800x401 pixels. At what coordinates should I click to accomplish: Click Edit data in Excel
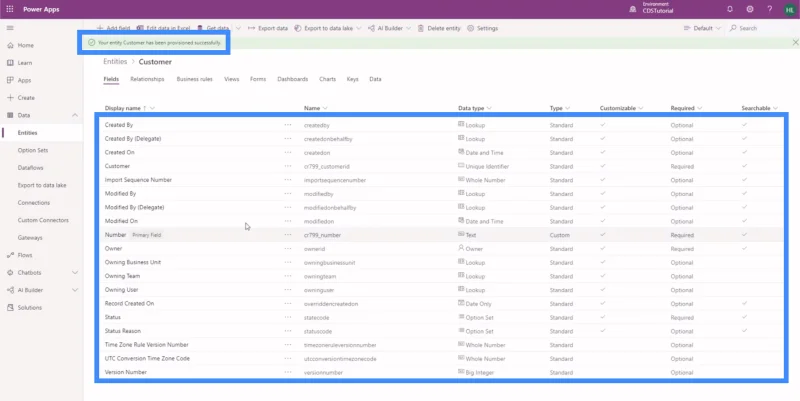163,28
